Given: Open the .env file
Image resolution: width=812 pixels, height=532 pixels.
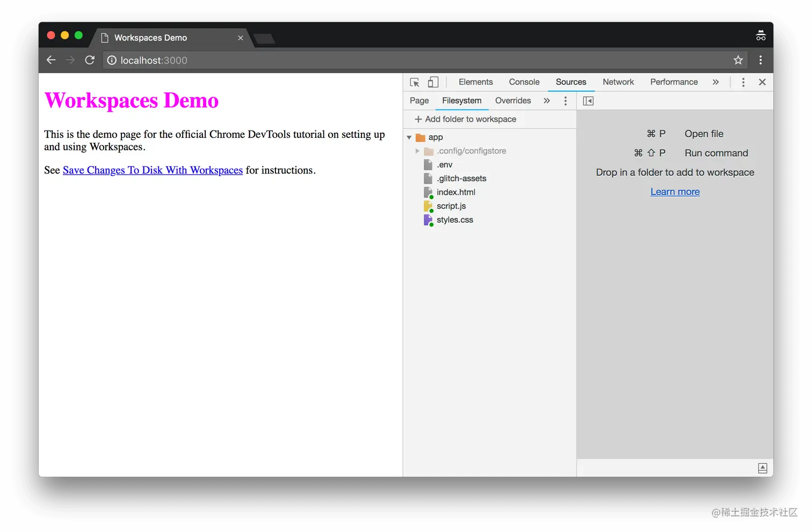Looking at the screenshot, I should coord(445,165).
